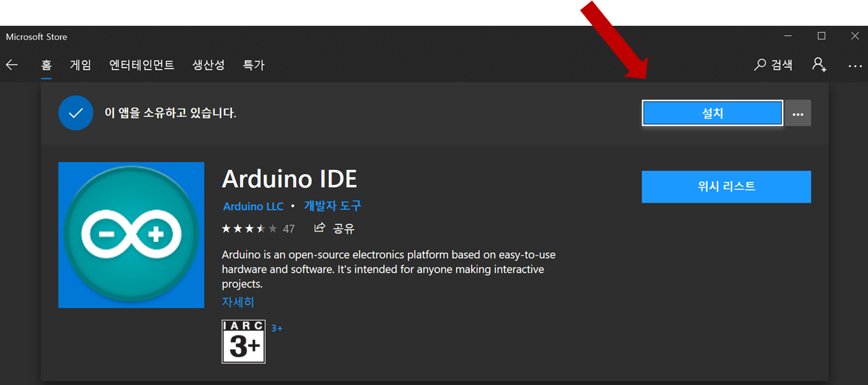The width and height of the screenshot is (868, 385).
Task: Open the account profile icon
Action: 819,65
